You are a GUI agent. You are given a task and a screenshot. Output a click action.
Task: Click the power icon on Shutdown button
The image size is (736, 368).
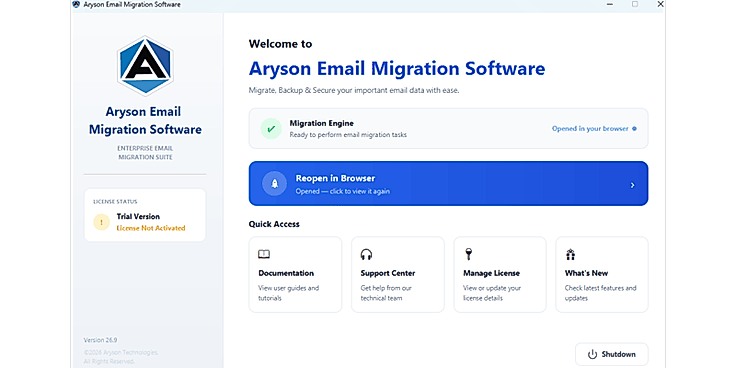click(x=592, y=354)
